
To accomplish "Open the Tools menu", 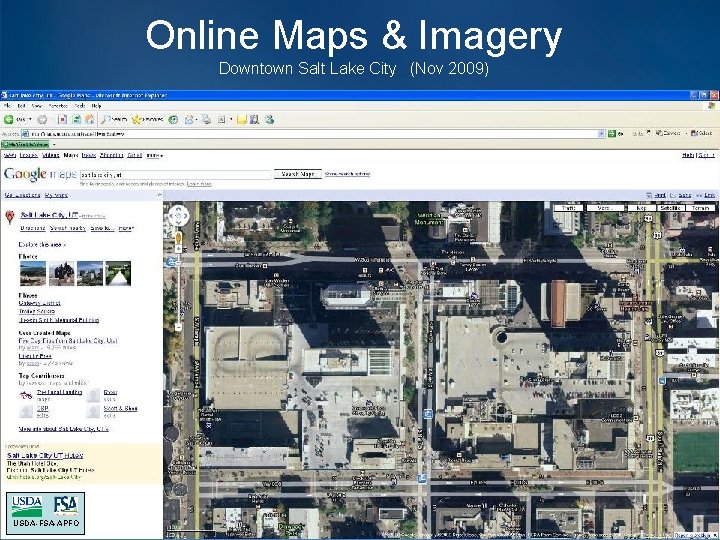I will pyautogui.click(x=80, y=106).
